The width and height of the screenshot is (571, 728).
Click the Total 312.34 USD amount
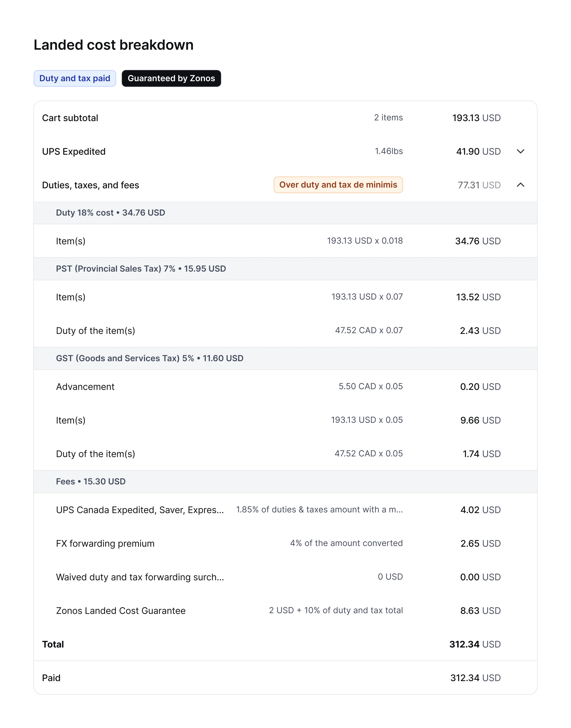(475, 644)
